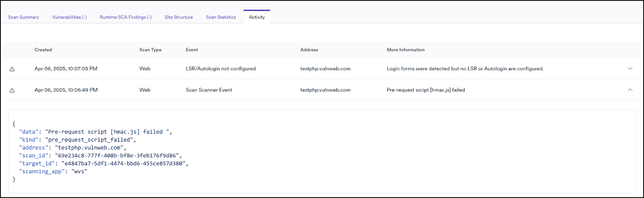The height and width of the screenshot is (198, 644).
Task: Select the Apr 06, 2025, 10:07:05 PM timestamp
Action: tap(66, 69)
